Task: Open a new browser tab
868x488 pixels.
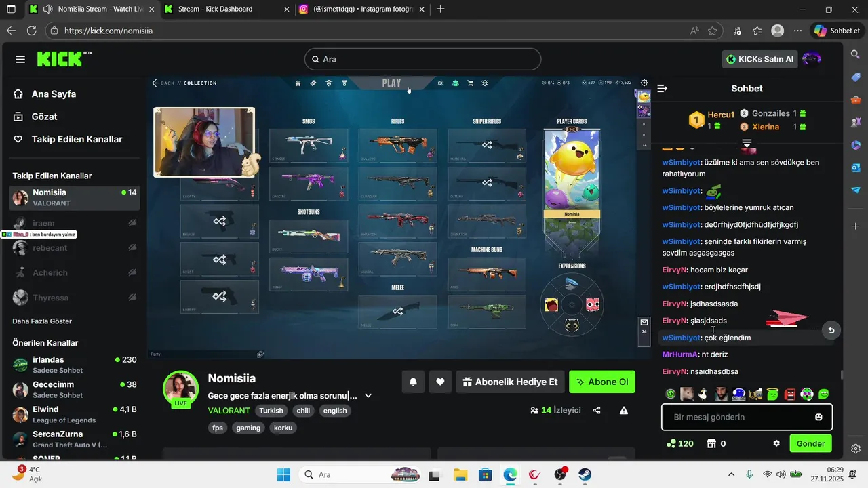Action: [441, 9]
